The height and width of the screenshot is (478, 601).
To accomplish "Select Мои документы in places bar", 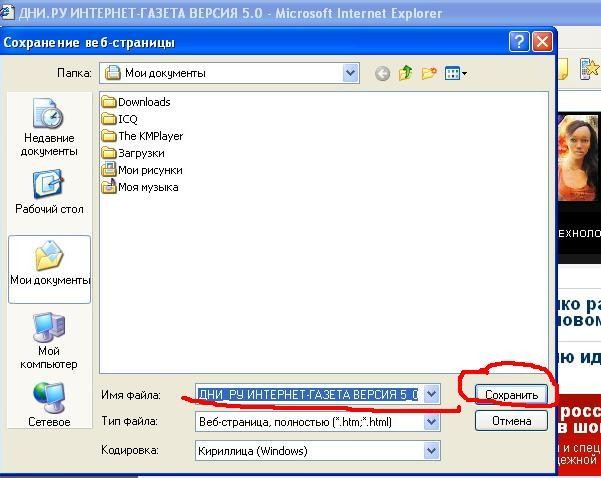I will [49, 269].
